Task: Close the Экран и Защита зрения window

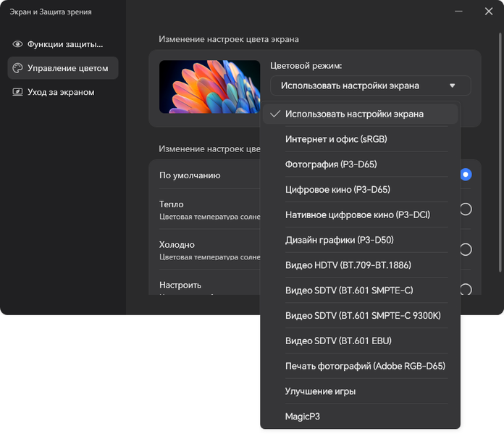Action: click(488, 12)
